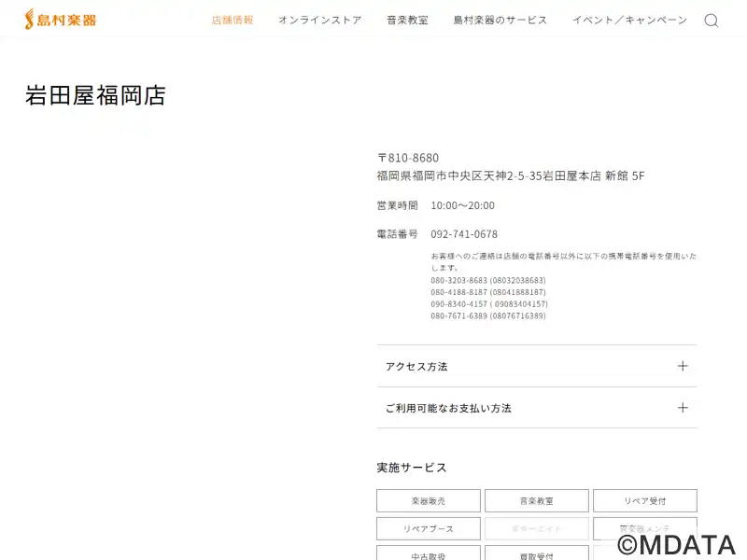Click the 音楽教室 service button
Screen dimensions: 747x560
pyautogui.click(x=537, y=500)
